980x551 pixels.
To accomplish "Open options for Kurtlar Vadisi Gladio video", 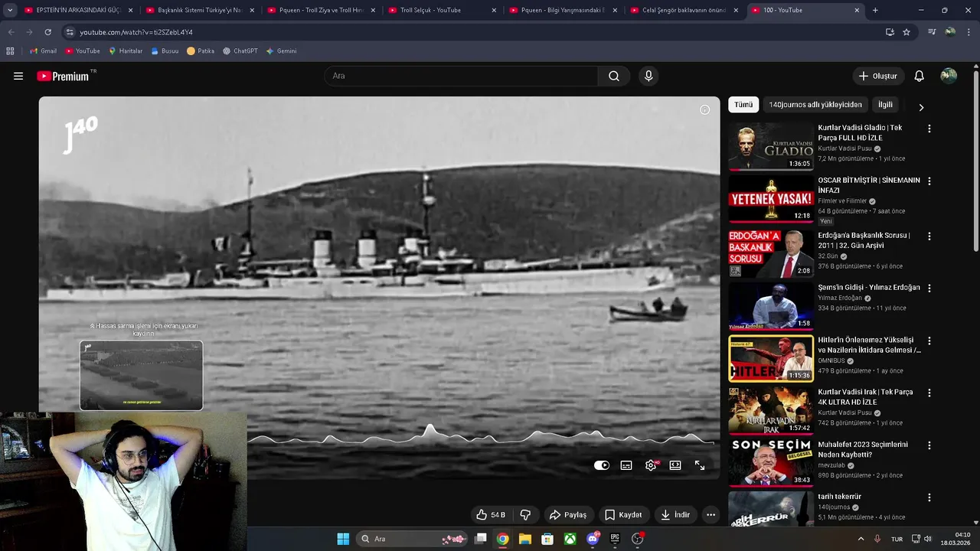I will (x=929, y=129).
